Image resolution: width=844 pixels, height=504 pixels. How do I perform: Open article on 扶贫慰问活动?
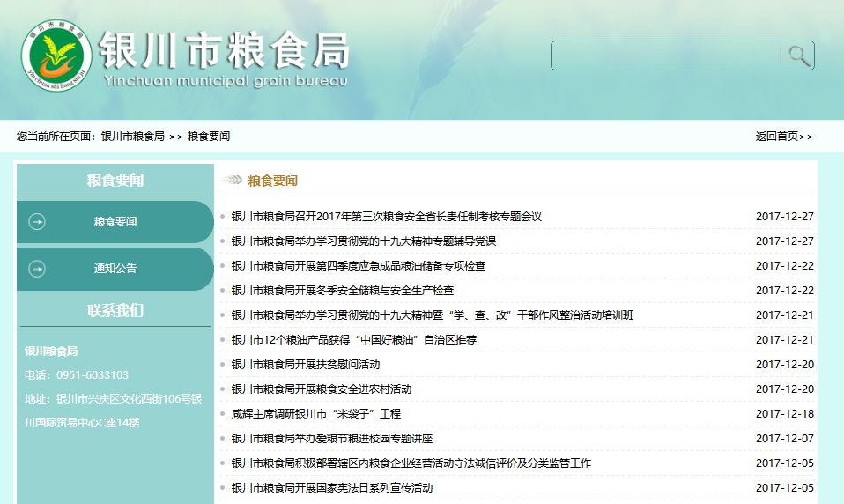tap(305, 365)
